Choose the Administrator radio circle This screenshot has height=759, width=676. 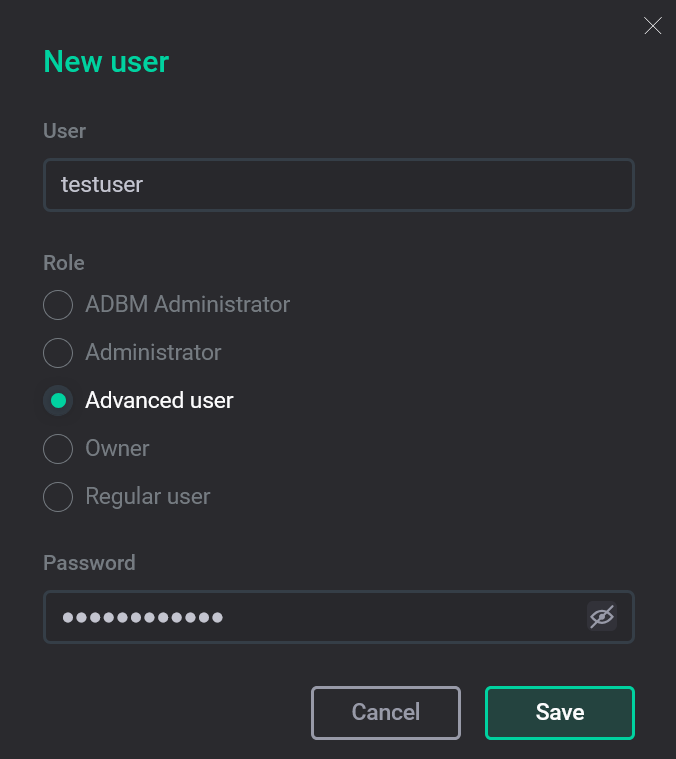[58, 353]
